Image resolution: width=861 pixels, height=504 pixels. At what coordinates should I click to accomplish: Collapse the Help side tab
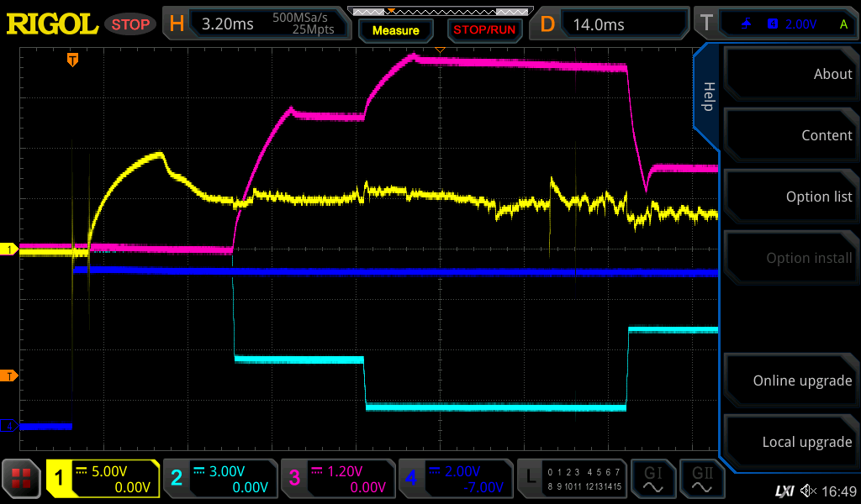pos(708,97)
